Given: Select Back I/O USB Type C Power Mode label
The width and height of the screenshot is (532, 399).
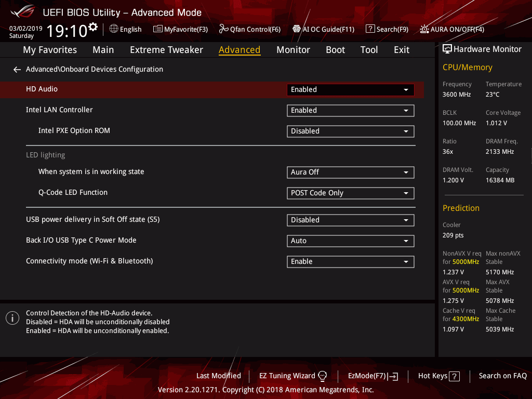Looking at the screenshot, I should click(81, 240).
